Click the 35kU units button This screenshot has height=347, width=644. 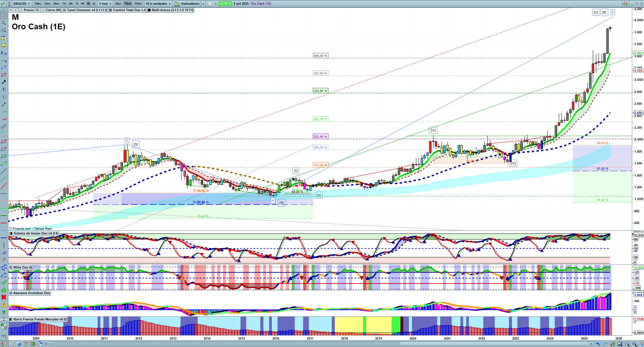click(138, 4)
